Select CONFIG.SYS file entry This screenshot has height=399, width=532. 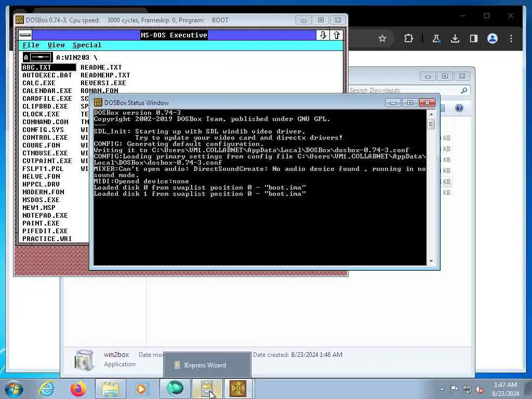(x=43, y=129)
